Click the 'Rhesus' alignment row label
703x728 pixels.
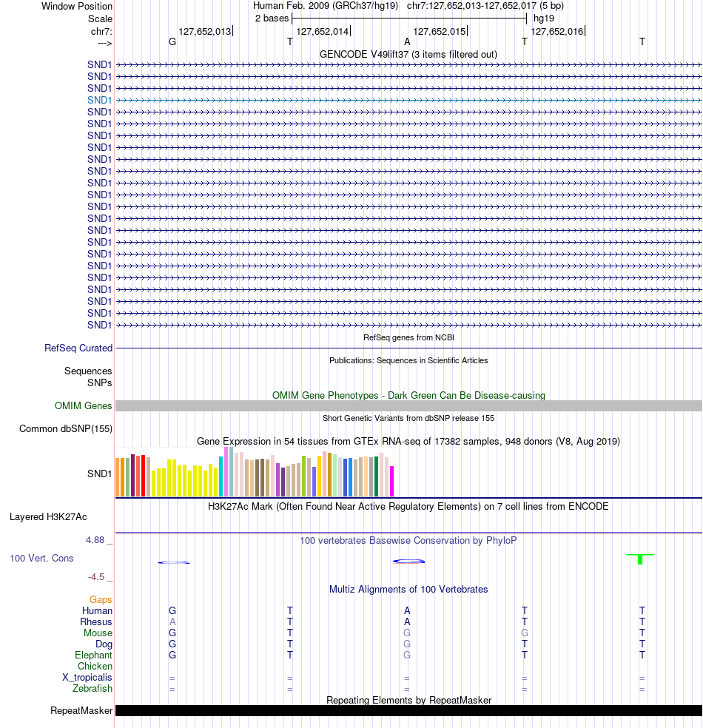click(x=96, y=621)
